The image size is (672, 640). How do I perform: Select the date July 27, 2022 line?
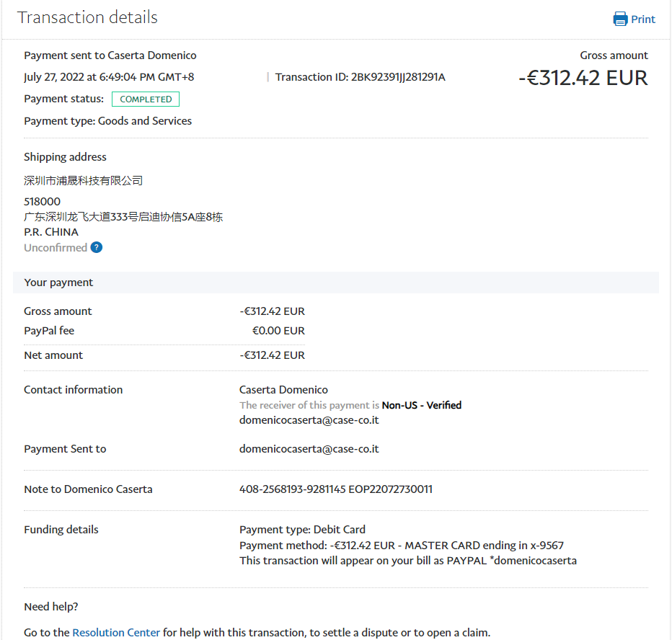[109, 77]
